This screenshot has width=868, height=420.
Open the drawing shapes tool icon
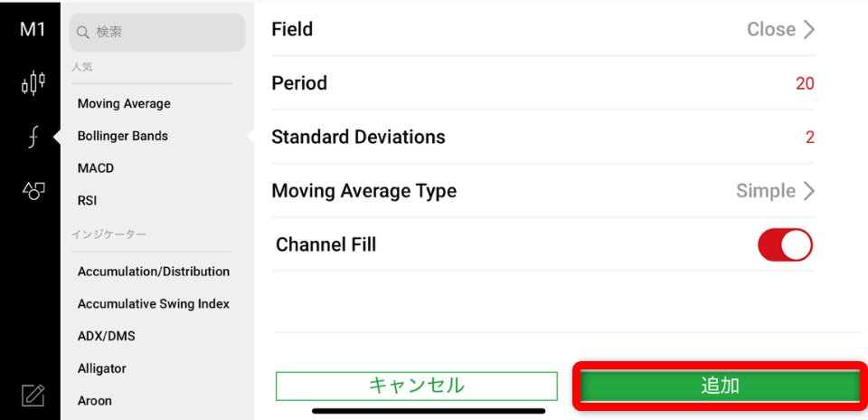point(33,190)
